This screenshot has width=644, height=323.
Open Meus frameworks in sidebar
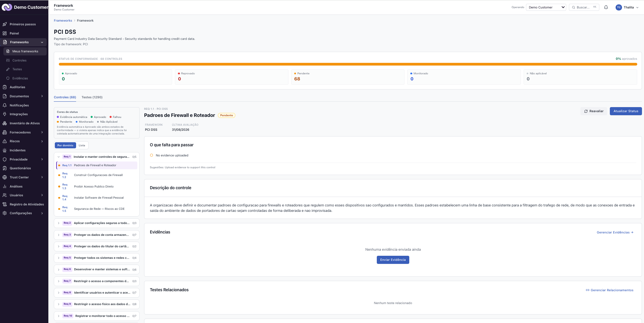coord(25,51)
